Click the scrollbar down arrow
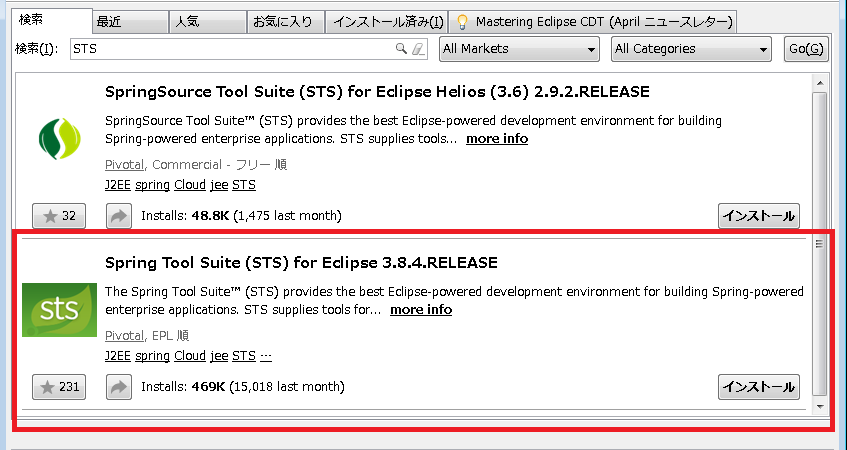This screenshot has height=450, width=847. 819,406
